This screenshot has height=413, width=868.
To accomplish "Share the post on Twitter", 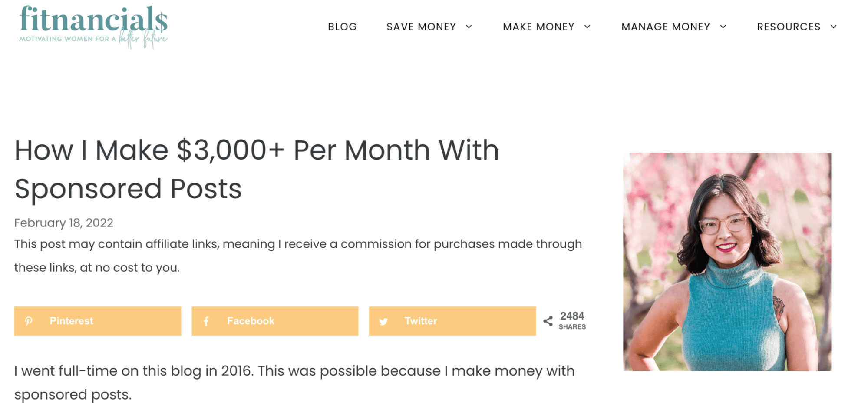I will pos(452,321).
